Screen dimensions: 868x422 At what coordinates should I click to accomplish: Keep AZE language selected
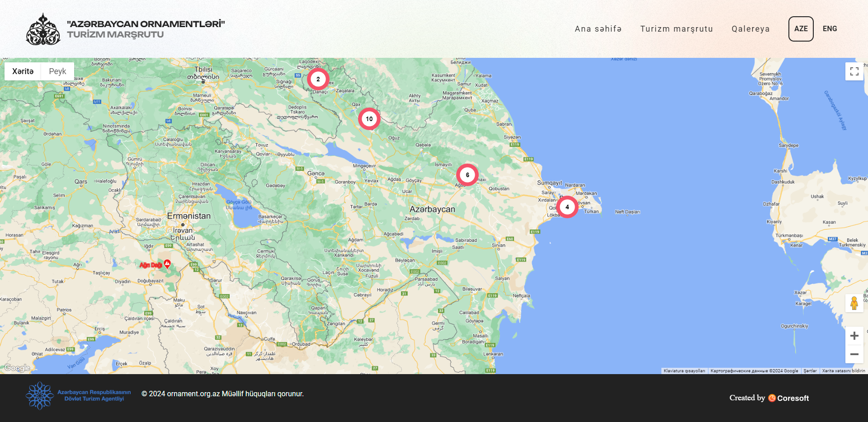click(801, 28)
